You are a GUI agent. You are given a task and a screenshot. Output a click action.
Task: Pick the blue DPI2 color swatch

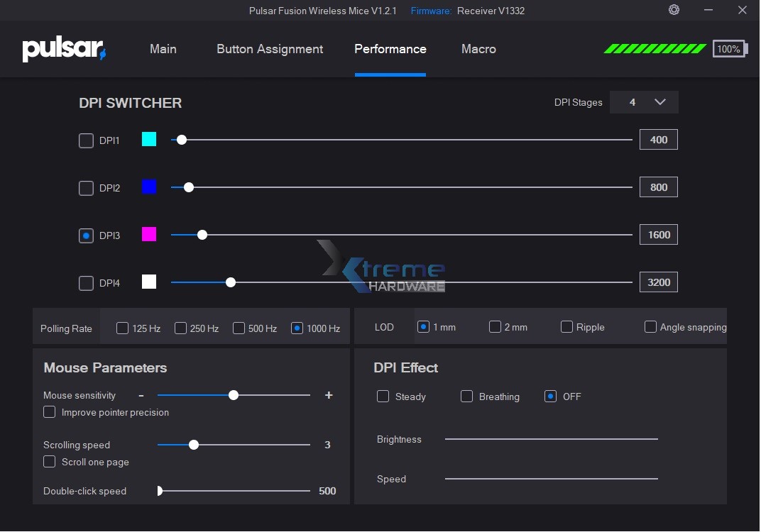149,187
